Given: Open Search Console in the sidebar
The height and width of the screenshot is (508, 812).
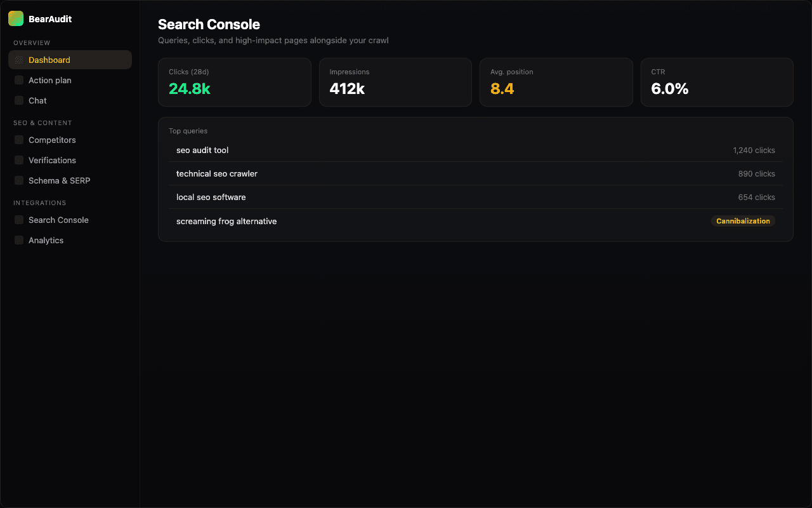Looking at the screenshot, I should (70, 220).
